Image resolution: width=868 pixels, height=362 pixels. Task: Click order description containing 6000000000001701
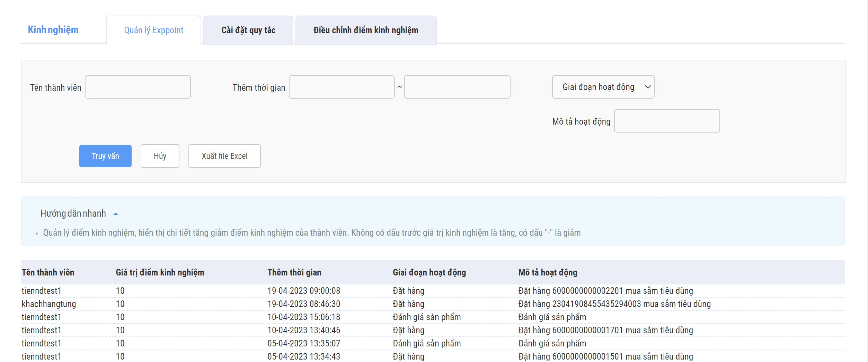[605, 330]
